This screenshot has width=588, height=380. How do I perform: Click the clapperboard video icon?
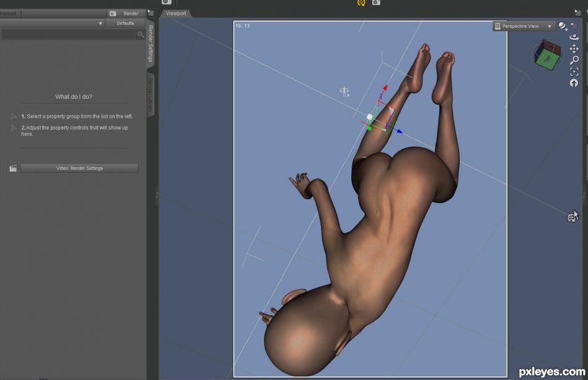[x=13, y=168]
